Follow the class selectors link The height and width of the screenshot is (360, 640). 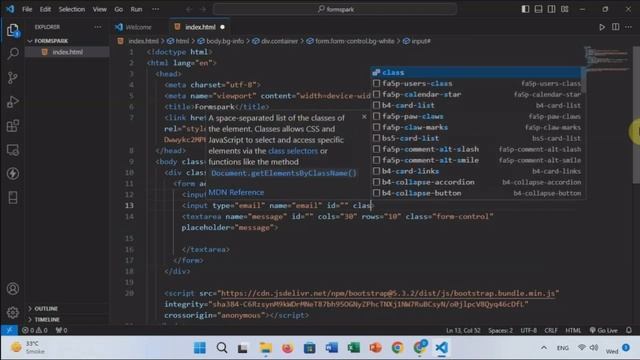[x=293, y=151]
